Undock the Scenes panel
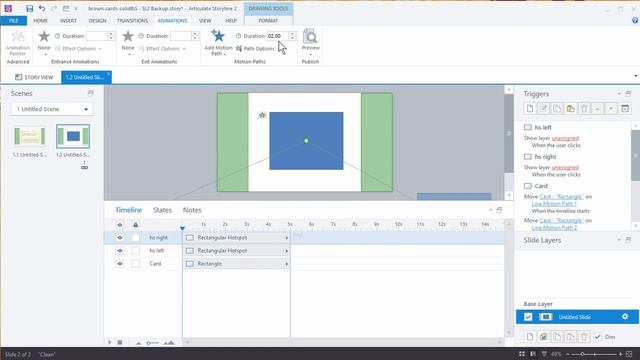The width and height of the screenshot is (640, 360). click(91, 93)
